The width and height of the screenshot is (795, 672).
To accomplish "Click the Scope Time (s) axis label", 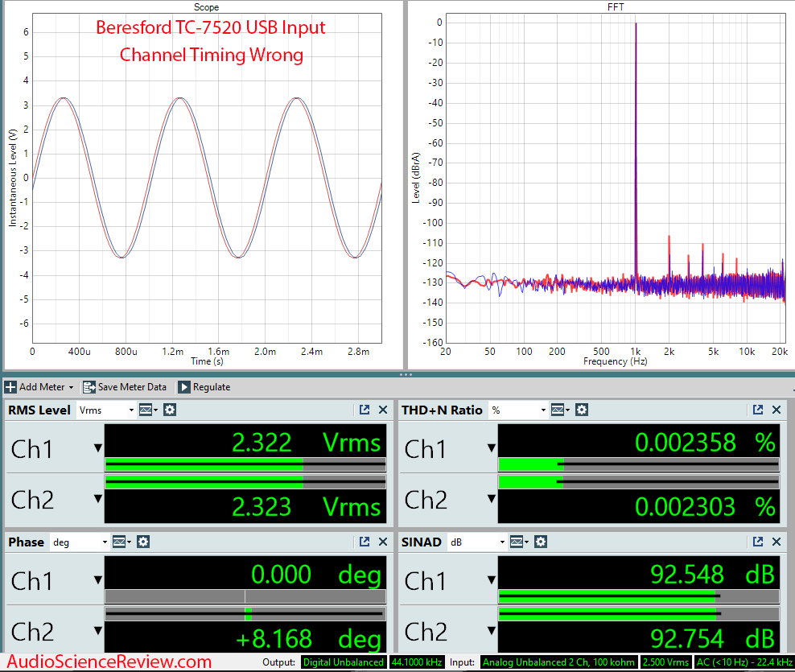I will click(207, 361).
